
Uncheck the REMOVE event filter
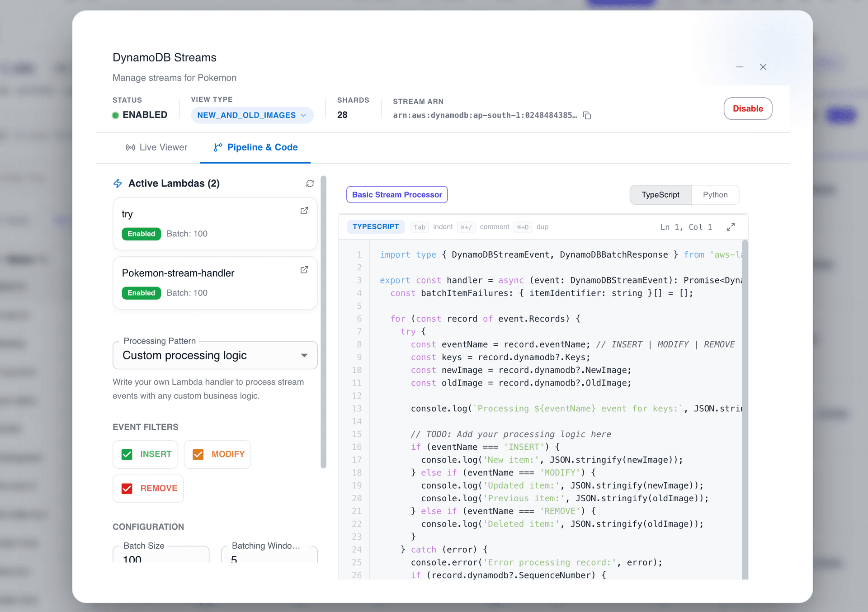(127, 489)
